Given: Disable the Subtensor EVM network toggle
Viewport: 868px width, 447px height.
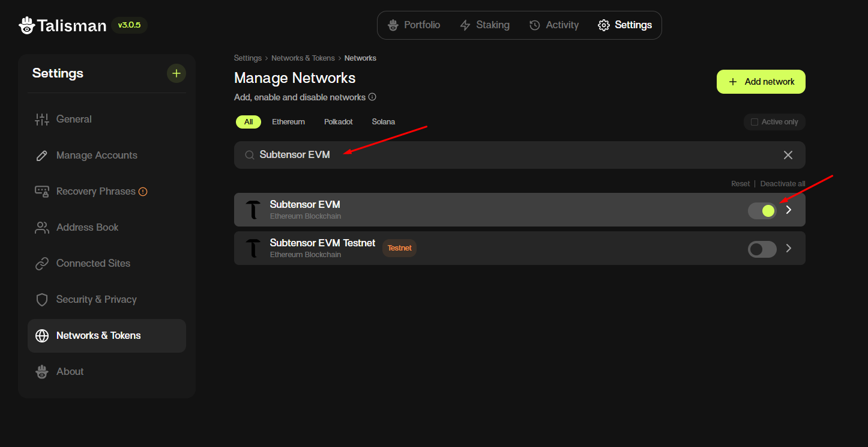Looking at the screenshot, I should pos(762,210).
